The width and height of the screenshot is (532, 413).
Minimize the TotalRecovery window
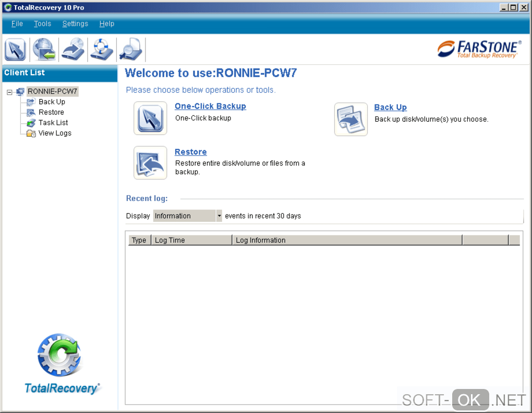(x=504, y=7)
